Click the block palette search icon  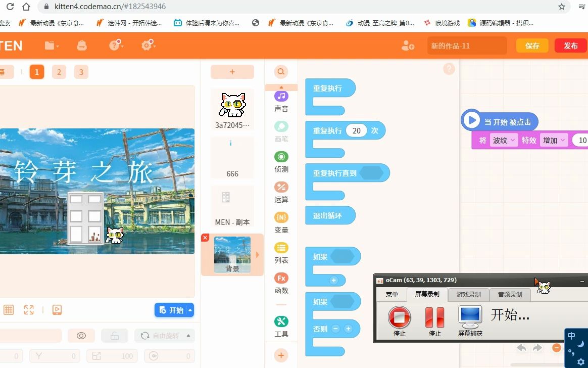[281, 72]
